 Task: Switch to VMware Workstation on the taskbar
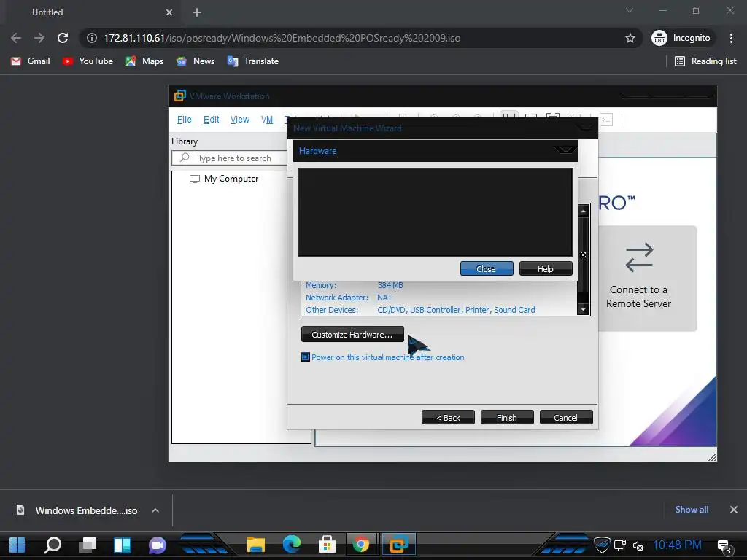tap(398, 544)
